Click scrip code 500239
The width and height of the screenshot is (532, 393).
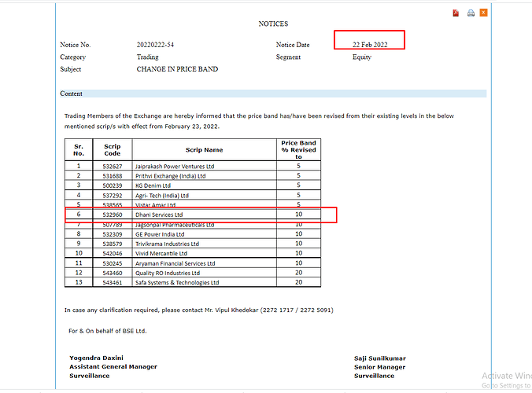(x=113, y=185)
